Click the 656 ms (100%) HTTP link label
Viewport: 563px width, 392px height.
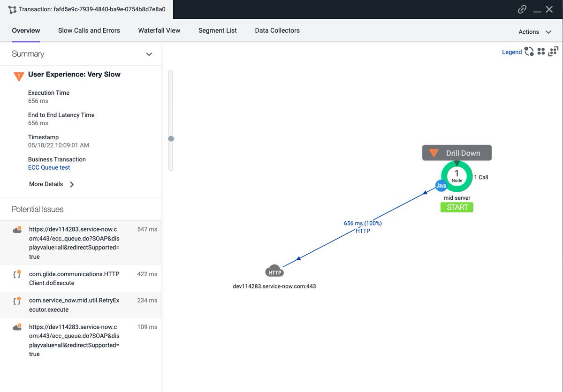click(x=363, y=227)
